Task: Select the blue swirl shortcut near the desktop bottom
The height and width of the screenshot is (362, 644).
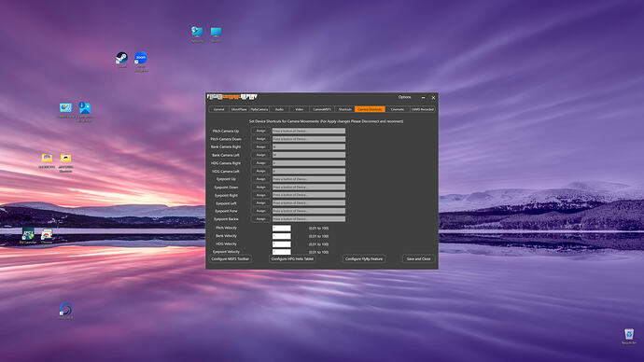Action: (x=65, y=309)
